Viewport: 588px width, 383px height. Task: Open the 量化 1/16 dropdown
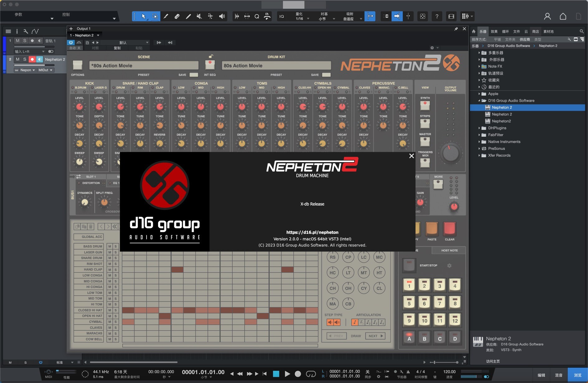(301, 17)
